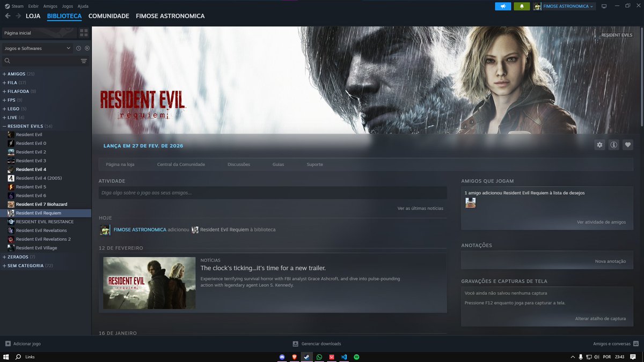Open Amigos e conversas
This screenshot has width=644, height=362.
click(615, 344)
